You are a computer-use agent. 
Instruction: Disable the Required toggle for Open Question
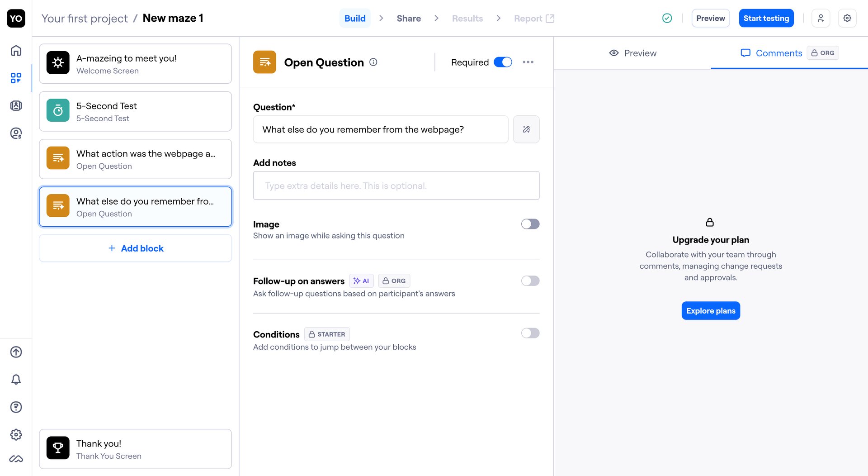tap(502, 62)
